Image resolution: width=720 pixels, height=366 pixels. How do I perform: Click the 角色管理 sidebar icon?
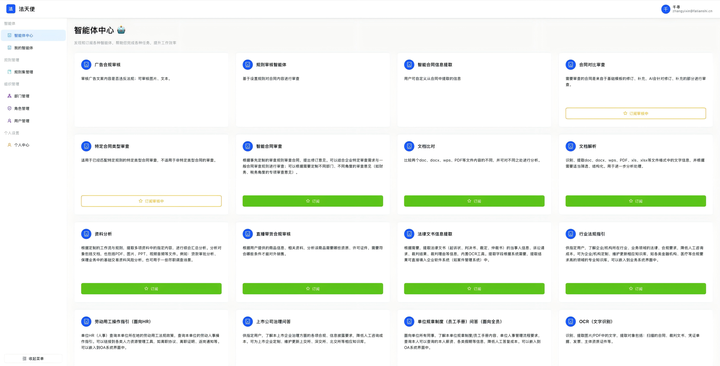[x=9, y=108]
